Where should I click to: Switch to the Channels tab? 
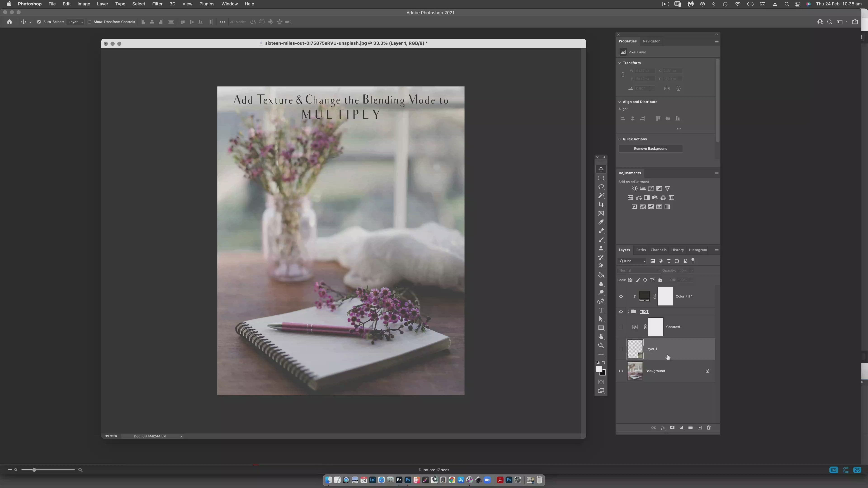(658, 250)
